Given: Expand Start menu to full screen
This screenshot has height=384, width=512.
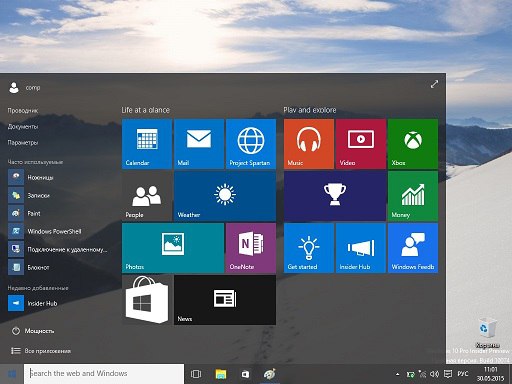Looking at the screenshot, I should coord(434,84).
